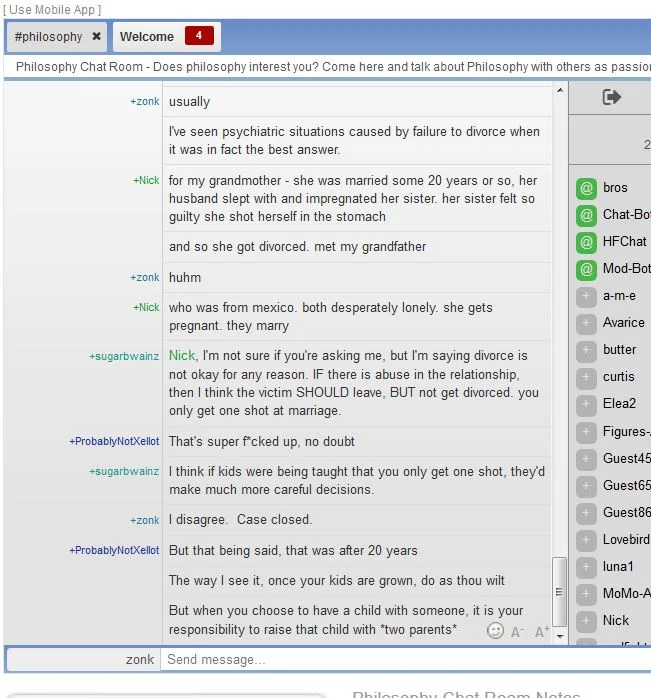The height and width of the screenshot is (698, 651).
Task: Click message 'I disagree. Case closed.'
Action: click(240, 519)
